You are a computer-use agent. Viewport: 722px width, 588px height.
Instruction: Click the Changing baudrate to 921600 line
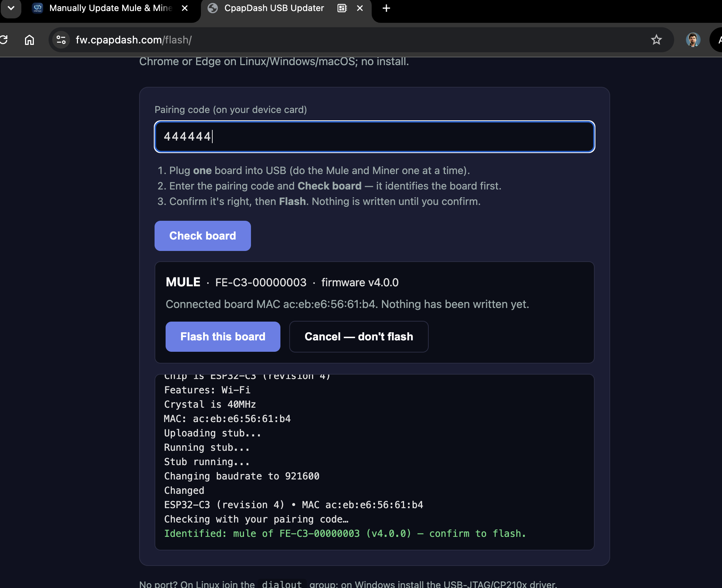click(x=242, y=476)
